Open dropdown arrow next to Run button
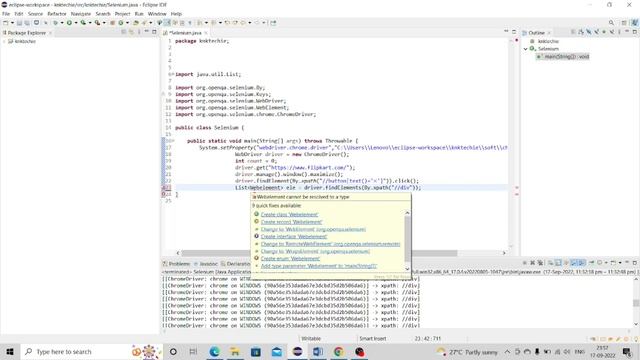The height and width of the screenshot is (360, 640). tap(76, 23)
